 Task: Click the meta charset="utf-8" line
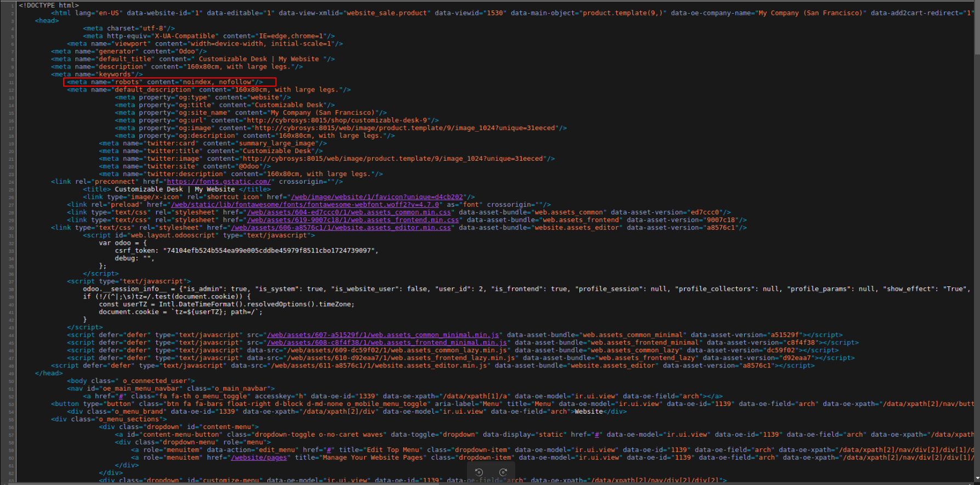point(129,29)
